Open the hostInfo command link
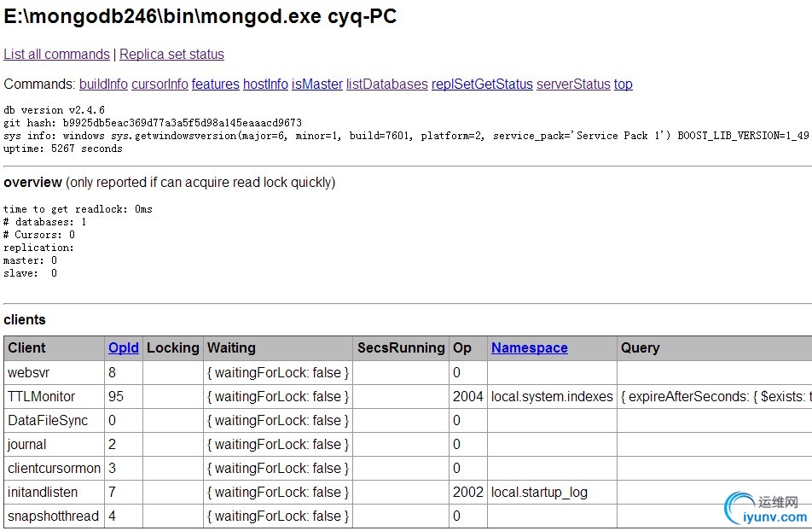This screenshot has height=531, width=812. point(265,85)
